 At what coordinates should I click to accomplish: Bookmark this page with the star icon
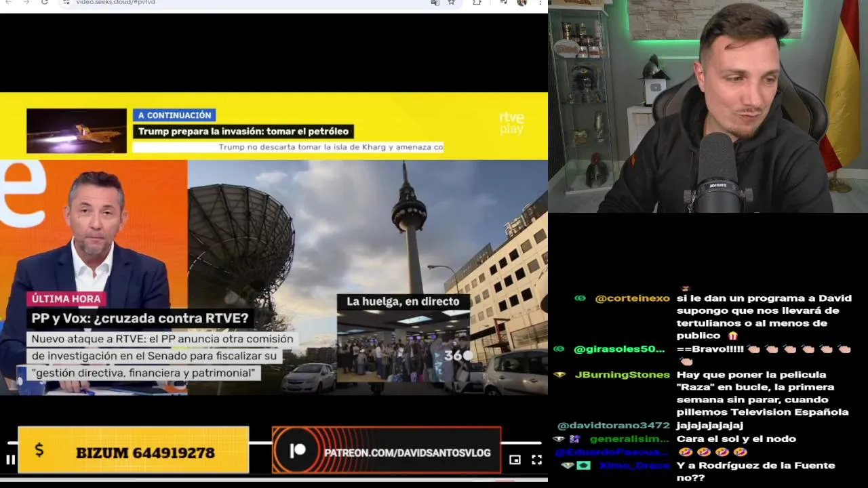(451, 2)
